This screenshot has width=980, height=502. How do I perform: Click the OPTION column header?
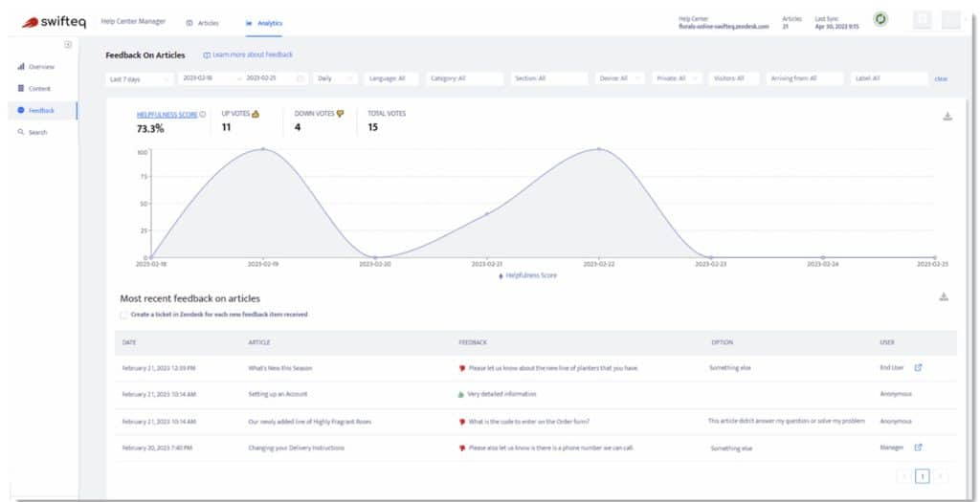point(722,342)
